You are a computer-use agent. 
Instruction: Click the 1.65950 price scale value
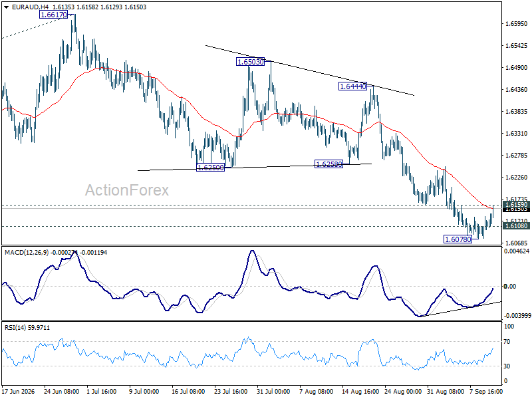click(x=517, y=24)
